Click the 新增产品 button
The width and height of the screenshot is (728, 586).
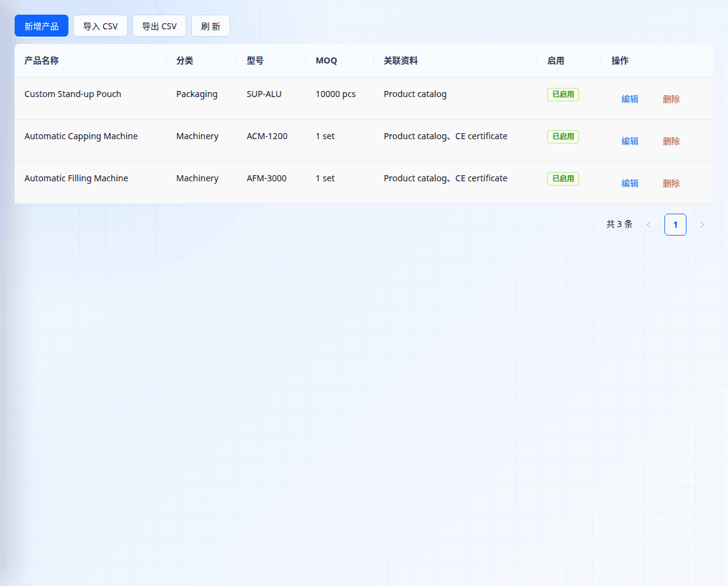(42, 26)
